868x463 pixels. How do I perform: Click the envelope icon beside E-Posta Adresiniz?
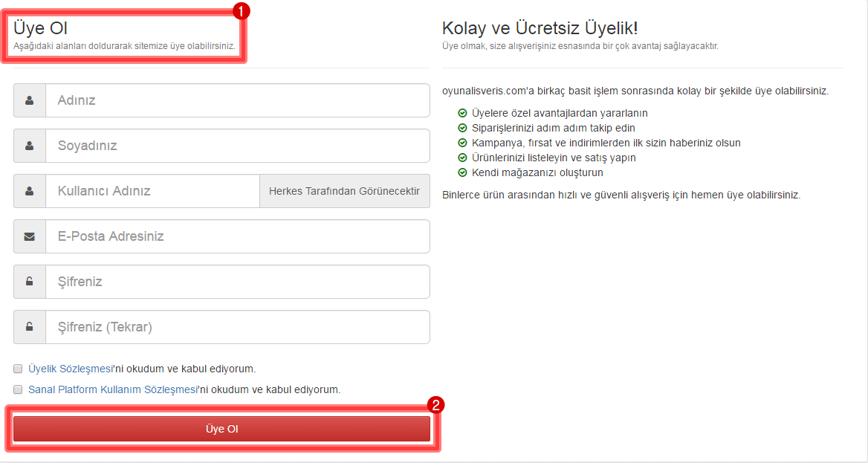pos(29,236)
